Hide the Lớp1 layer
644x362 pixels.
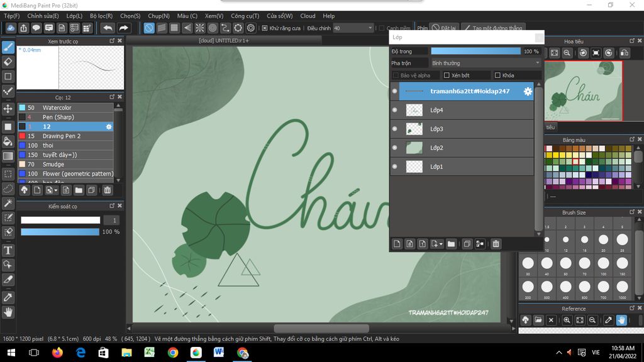(x=395, y=167)
